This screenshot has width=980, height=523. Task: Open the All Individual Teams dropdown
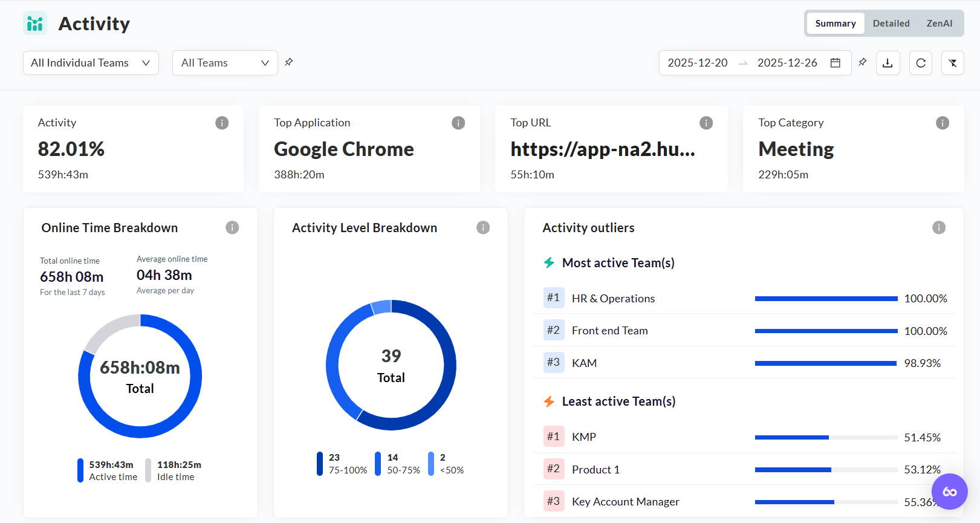(91, 63)
